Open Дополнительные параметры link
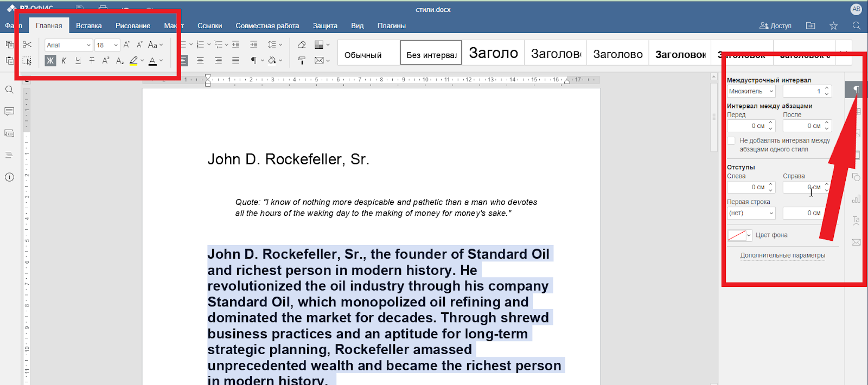The height and width of the screenshot is (385, 868). [783, 255]
